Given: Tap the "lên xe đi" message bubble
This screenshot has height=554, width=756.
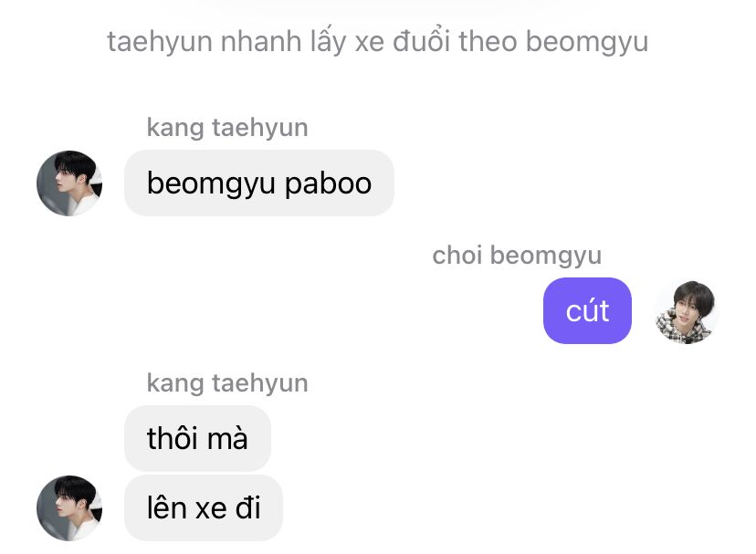Looking at the screenshot, I should pos(204,507).
